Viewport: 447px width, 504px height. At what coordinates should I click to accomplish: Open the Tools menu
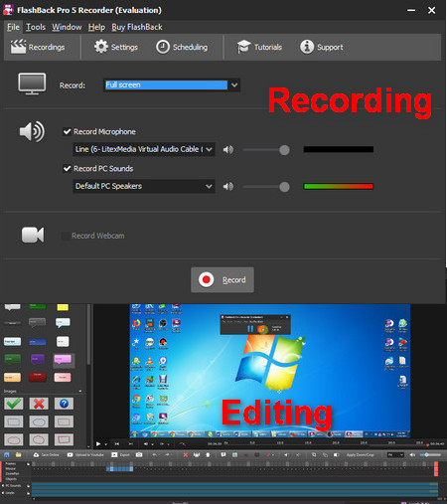pos(36,27)
